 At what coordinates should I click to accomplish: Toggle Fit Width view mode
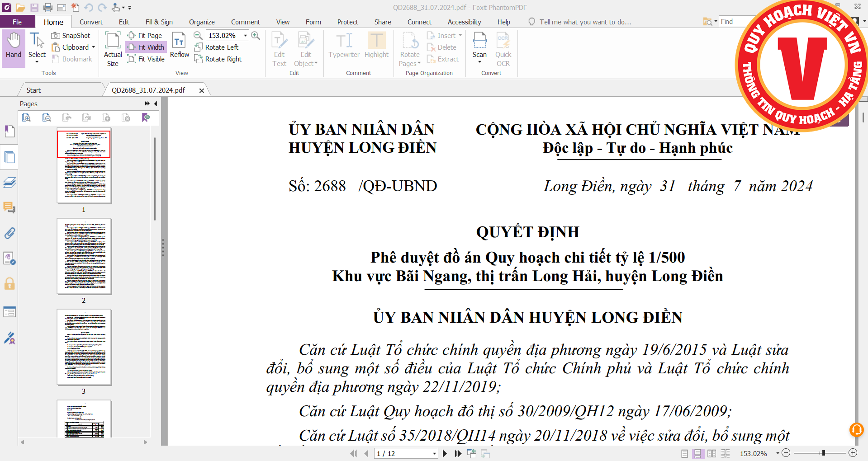(145, 47)
